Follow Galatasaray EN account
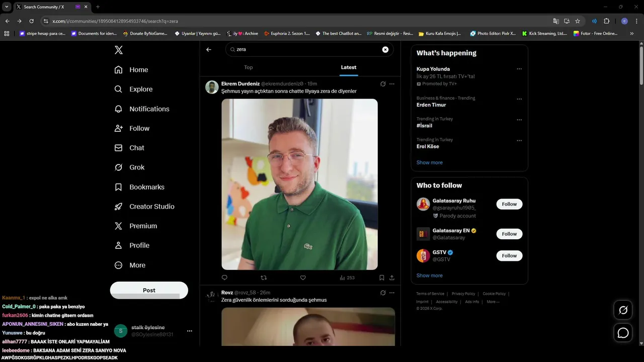The height and width of the screenshot is (362, 644). [x=509, y=234]
